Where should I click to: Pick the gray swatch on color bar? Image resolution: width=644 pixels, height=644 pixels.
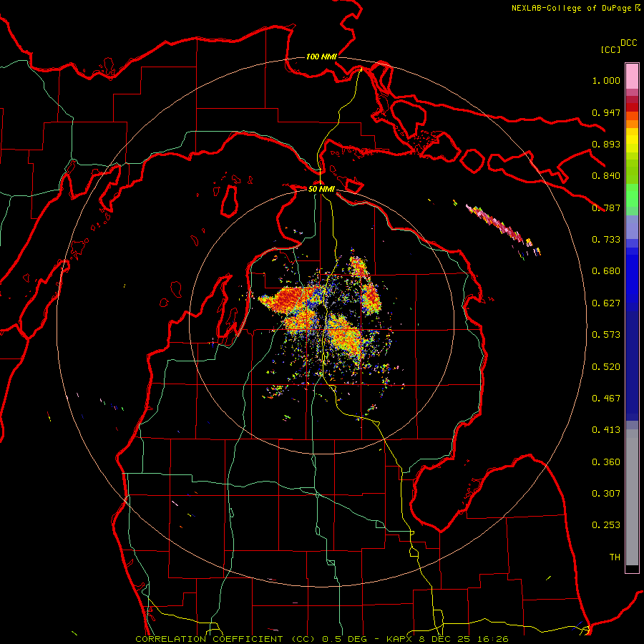click(632, 501)
